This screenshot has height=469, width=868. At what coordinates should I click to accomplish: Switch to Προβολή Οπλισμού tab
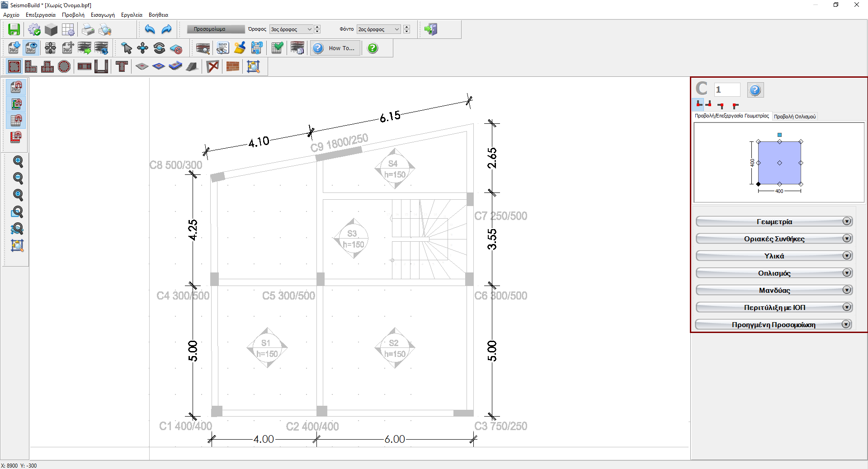[794, 117]
